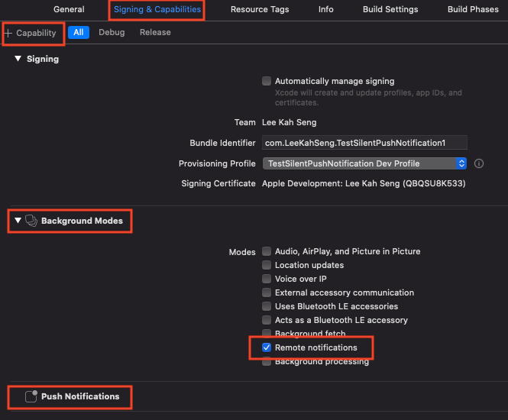This screenshot has width=508, height=420.
Task: Open the General tab
Action: pos(69,9)
